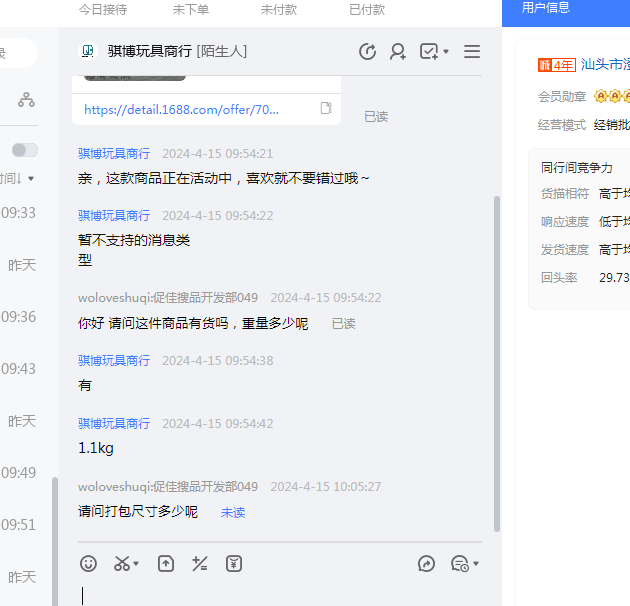Click the copy icon beside the product link

[x=326, y=109]
